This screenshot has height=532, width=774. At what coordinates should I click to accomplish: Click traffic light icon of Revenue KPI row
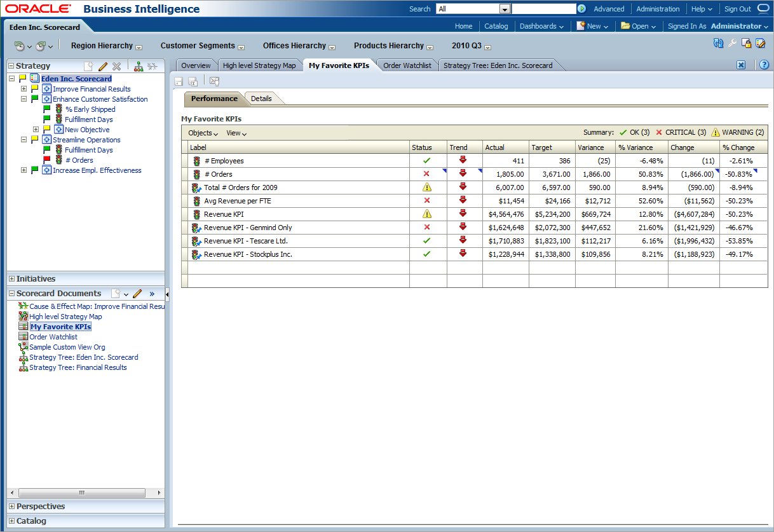pos(197,214)
